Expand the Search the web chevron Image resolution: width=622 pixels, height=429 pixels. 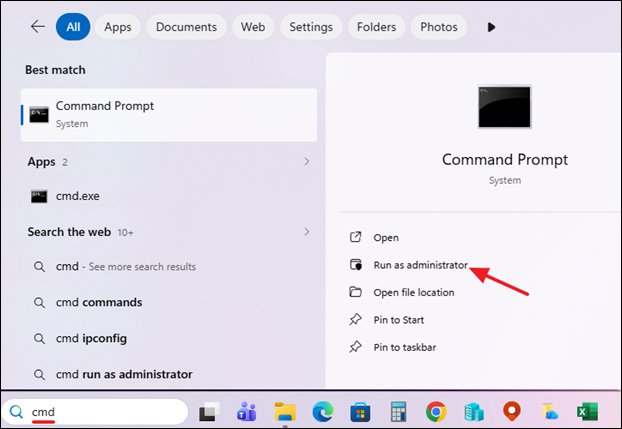tap(307, 232)
